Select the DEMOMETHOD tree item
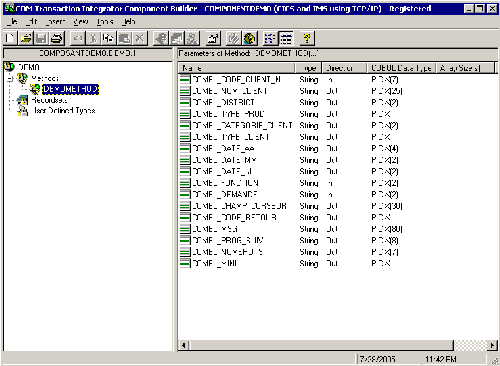500x366 pixels. point(71,89)
